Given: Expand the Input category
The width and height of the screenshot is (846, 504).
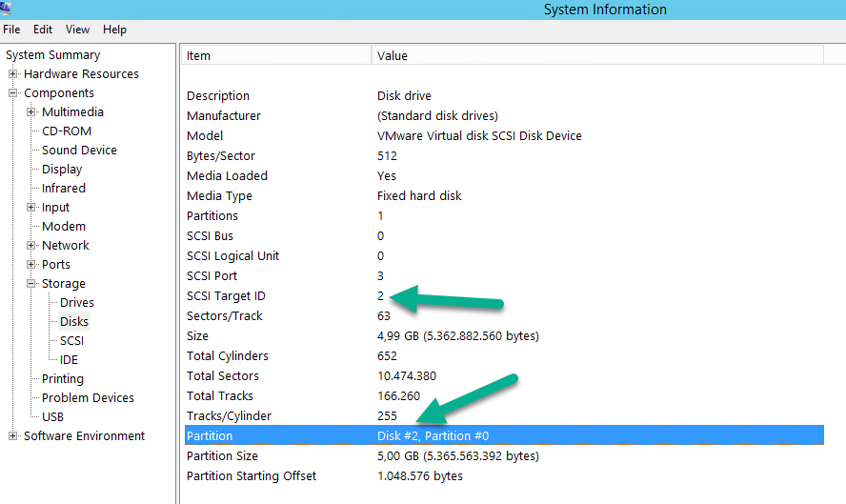Looking at the screenshot, I should (32, 208).
